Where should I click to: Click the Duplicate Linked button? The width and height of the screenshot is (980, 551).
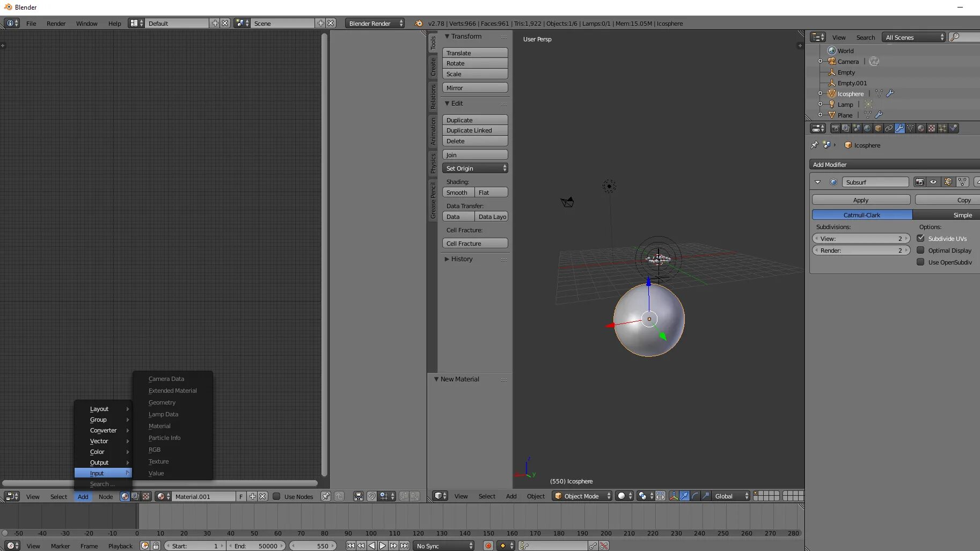point(475,130)
